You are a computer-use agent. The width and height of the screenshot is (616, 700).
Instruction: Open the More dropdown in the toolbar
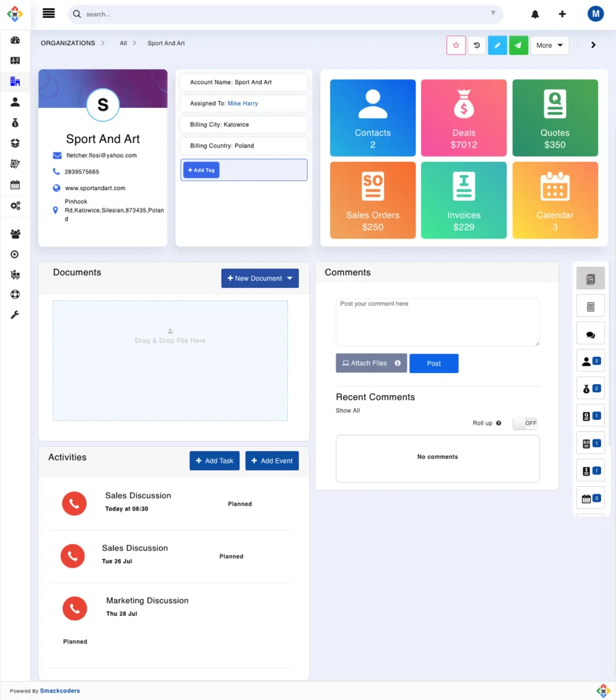[550, 44]
